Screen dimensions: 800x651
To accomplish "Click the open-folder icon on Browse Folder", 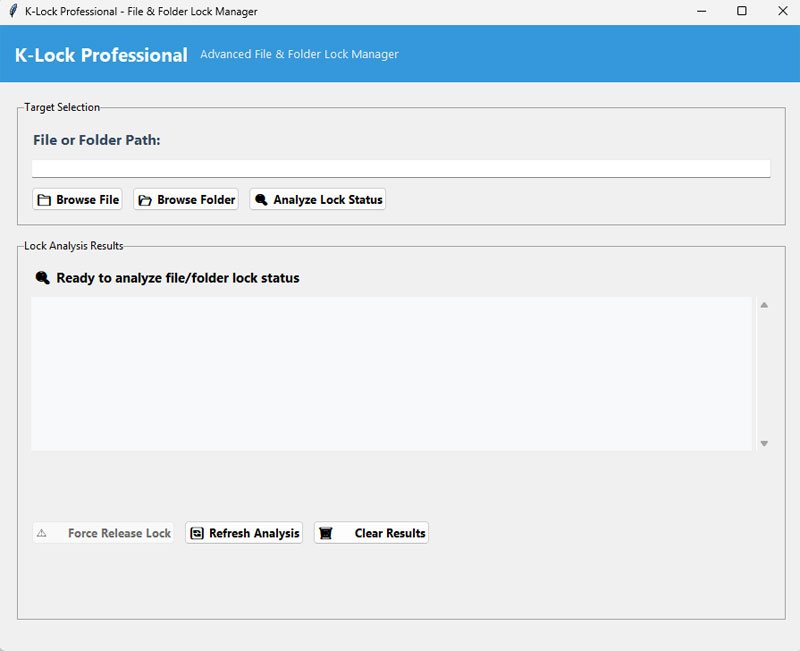I will tap(144, 199).
